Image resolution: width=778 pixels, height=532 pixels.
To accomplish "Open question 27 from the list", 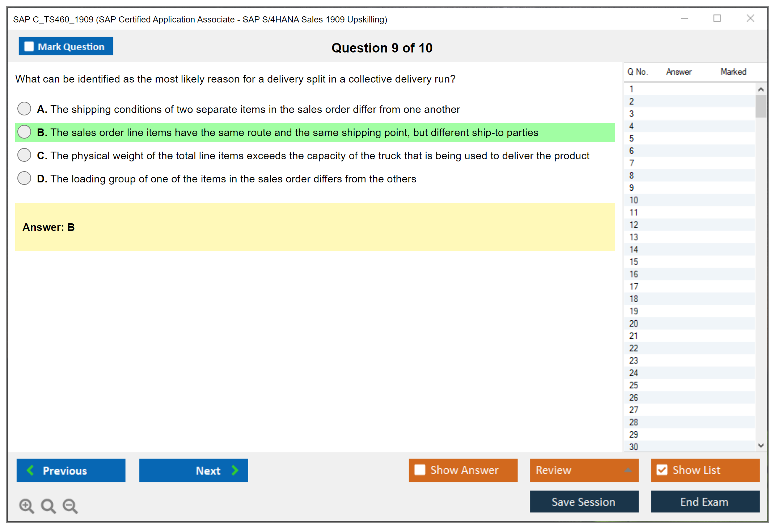I will 634,410.
